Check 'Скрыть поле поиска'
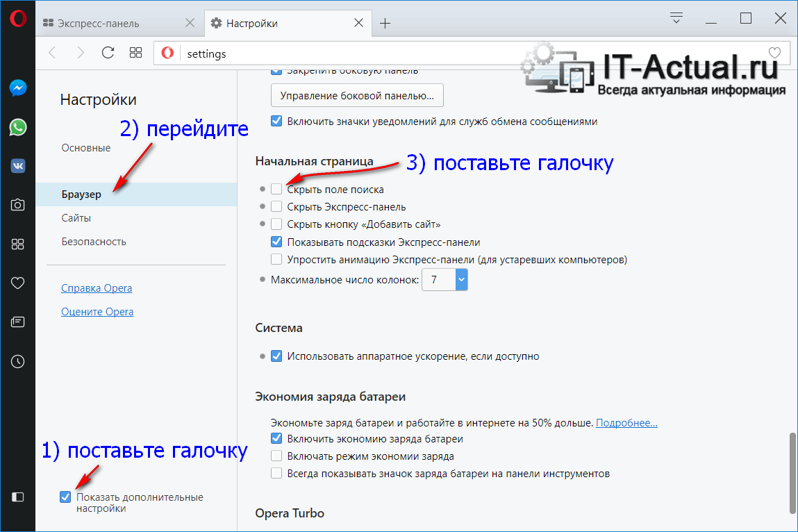Screen dimensions: 798x532 click(x=276, y=190)
